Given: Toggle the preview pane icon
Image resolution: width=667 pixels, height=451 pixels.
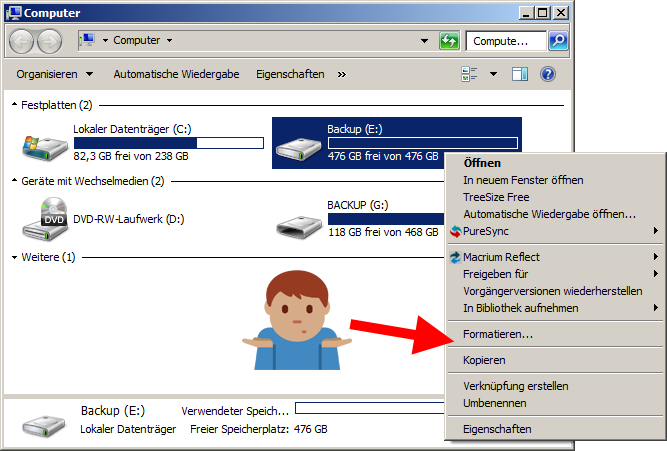Looking at the screenshot, I should point(519,74).
